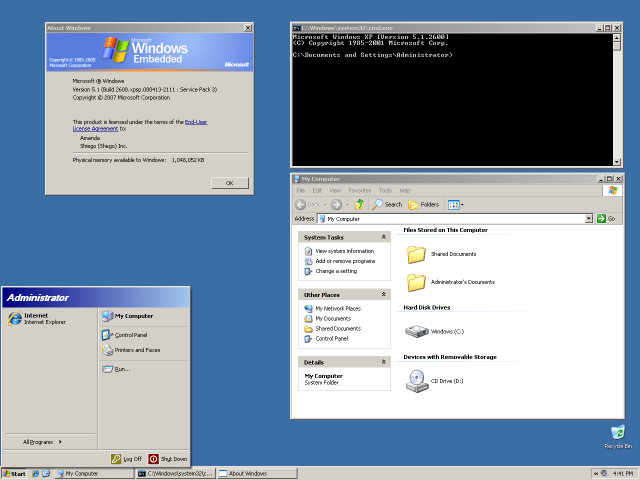The height and width of the screenshot is (480, 640).
Task: Open Run... from Start menu
Action: [116, 369]
